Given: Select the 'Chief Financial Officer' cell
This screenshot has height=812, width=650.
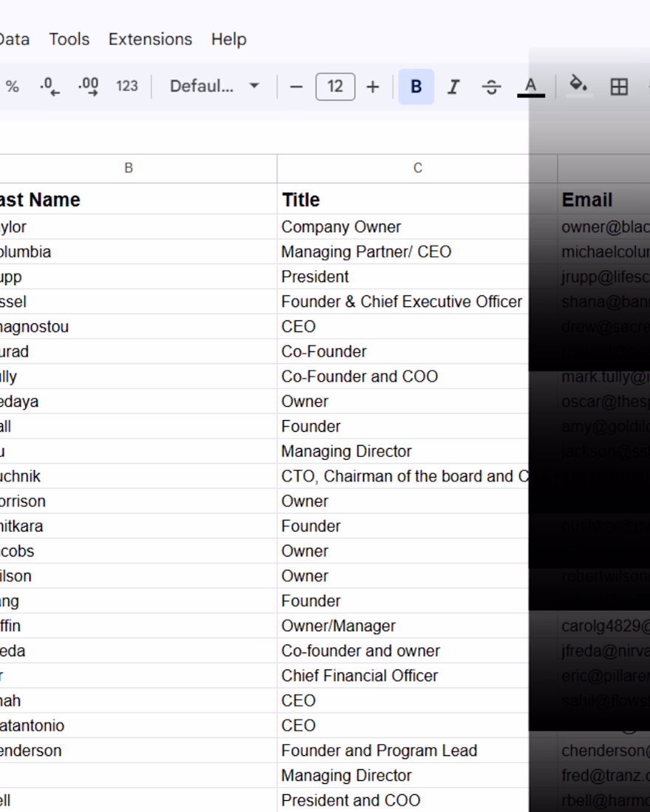Looking at the screenshot, I should tap(417, 675).
